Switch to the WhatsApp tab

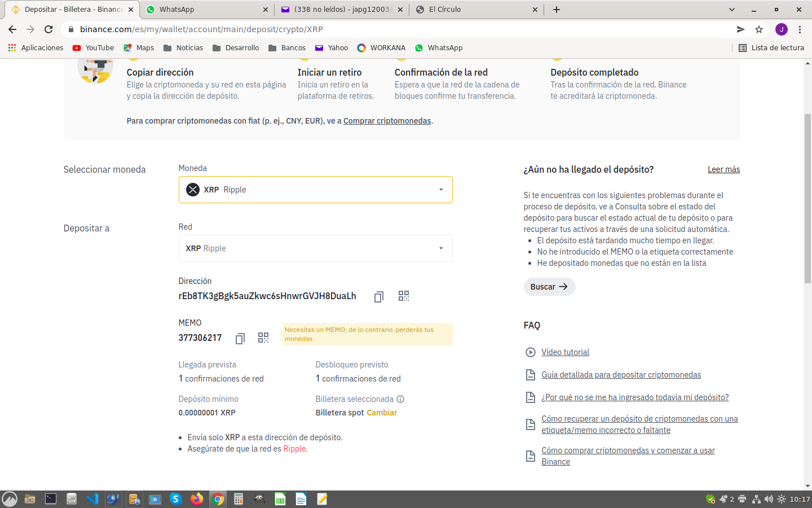pos(205,10)
